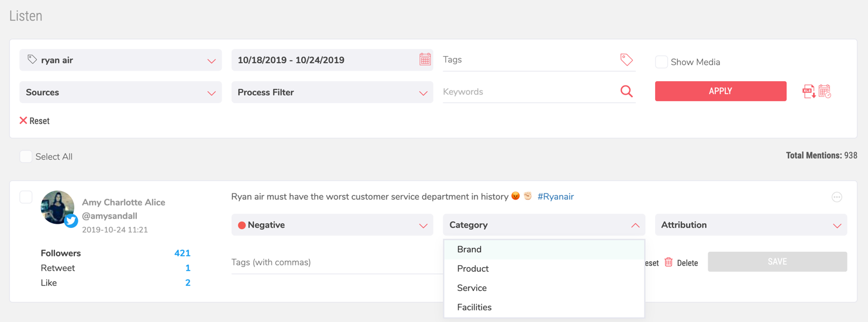Click the tag icon beside ryan air
Image resolution: width=868 pixels, height=322 pixels.
point(32,60)
